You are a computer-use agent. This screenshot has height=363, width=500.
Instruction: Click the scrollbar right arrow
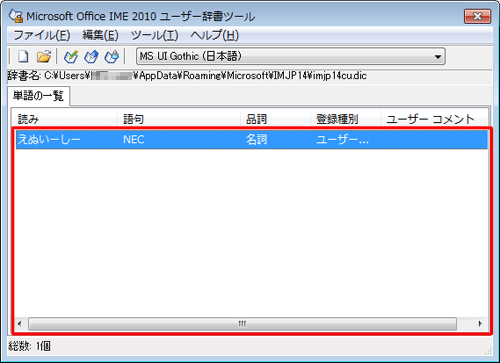coord(480,324)
